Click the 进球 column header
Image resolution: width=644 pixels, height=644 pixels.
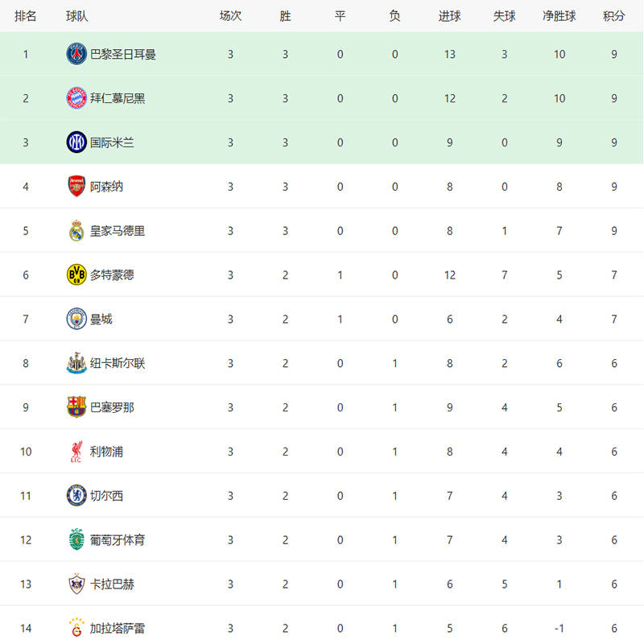pos(450,16)
